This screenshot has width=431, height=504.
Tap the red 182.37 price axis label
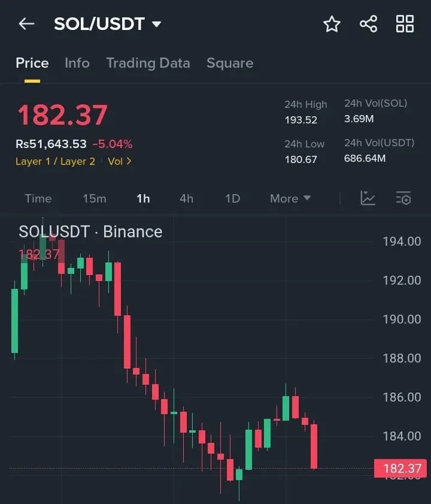(x=400, y=468)
